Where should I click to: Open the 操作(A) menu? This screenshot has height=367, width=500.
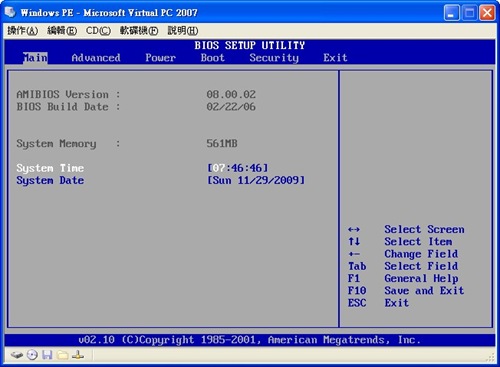[23, 31]
